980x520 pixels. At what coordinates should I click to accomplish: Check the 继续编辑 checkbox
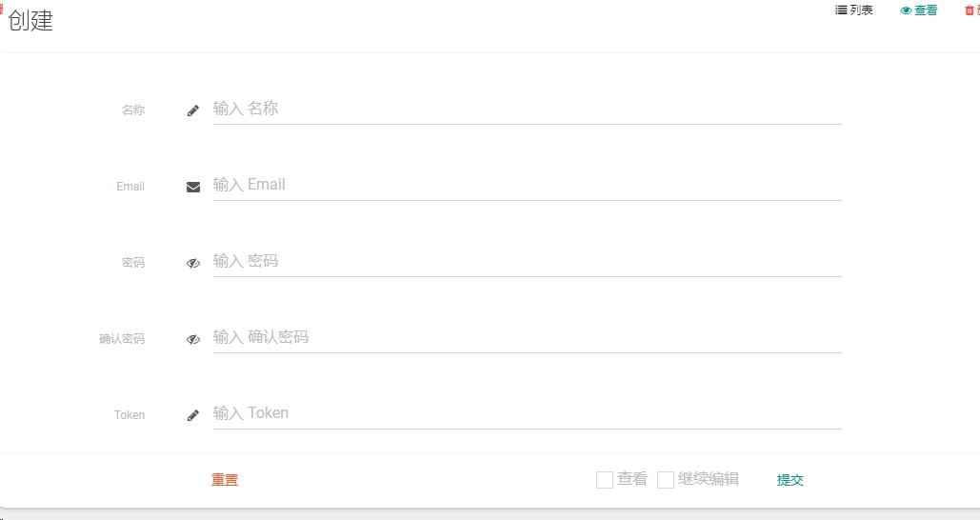click(x=666, y=480)
